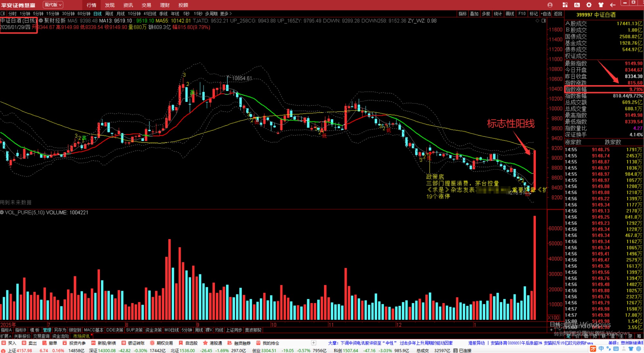Select the 周线 weekly period tab
The width and height of the screenshot is (644, 353).
109,14
